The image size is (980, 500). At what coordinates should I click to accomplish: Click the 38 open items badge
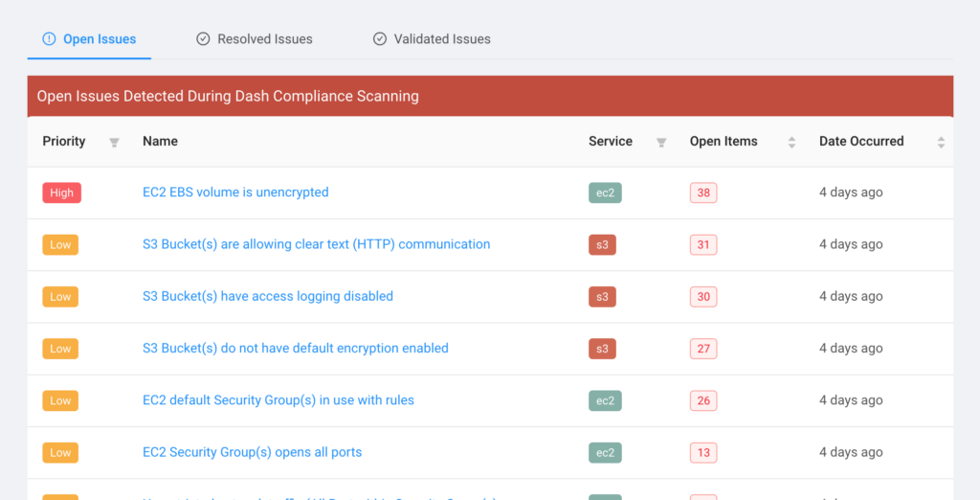[703, 193]
